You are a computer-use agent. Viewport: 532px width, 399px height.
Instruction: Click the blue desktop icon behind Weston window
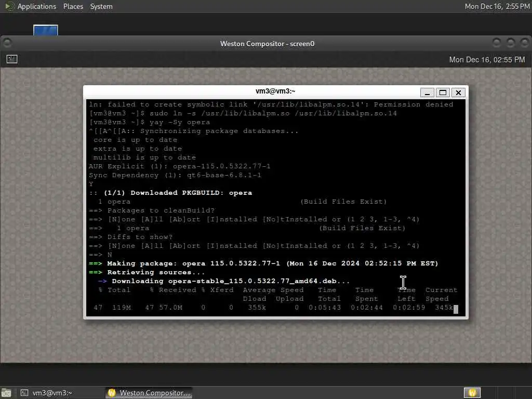pos(46,30)
